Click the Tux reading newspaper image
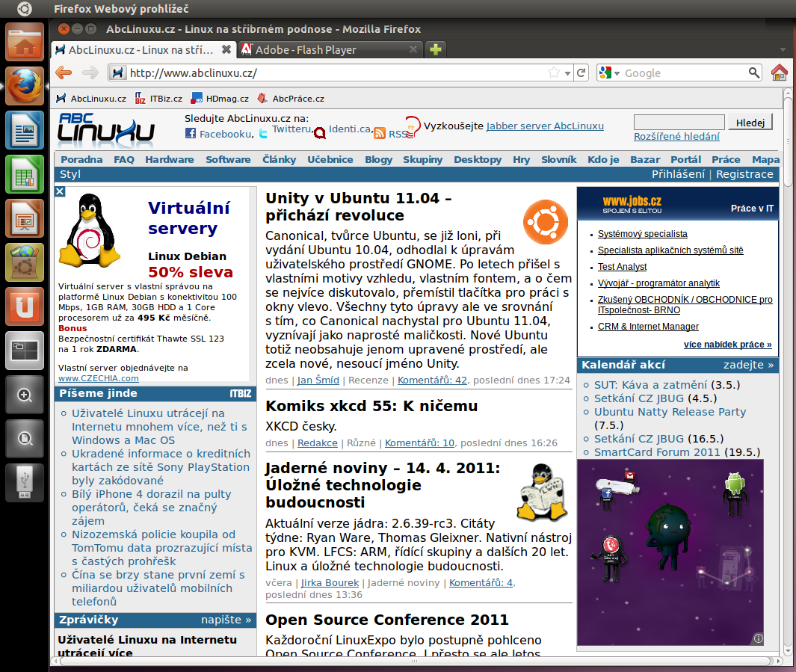This screenshot has height=672, width=796. (x=542, y=492)
